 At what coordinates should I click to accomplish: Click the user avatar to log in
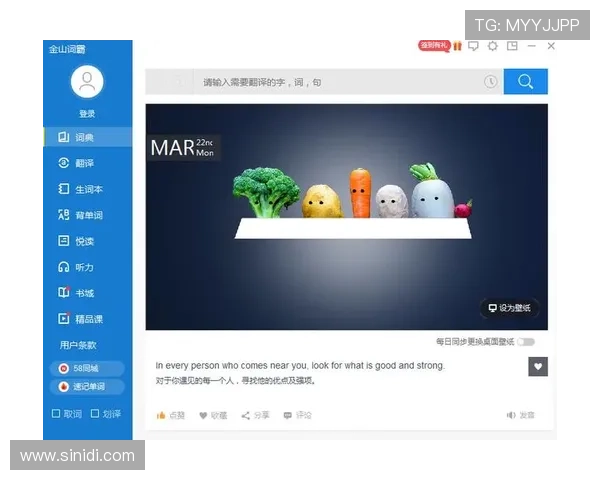coord(87,82)
